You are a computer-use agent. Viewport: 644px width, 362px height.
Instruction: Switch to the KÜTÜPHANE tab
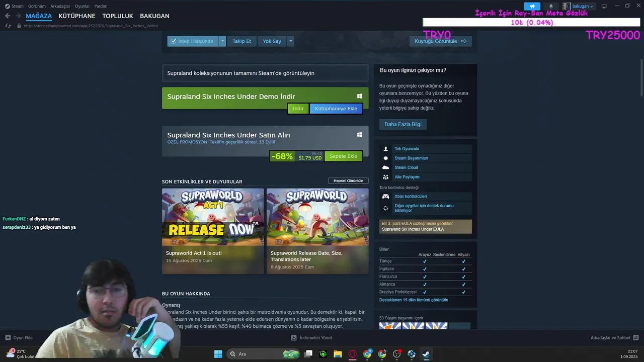[77, 16]
